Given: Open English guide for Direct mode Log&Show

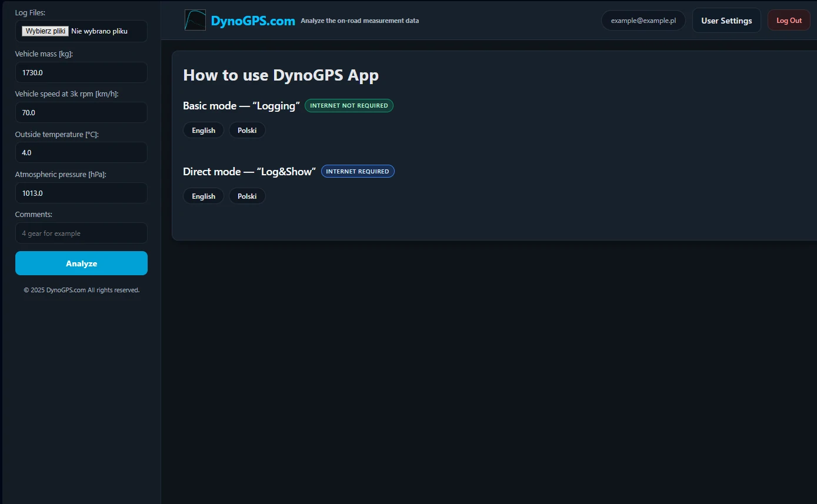Looking at the screenshot, I should coord(204,196).
